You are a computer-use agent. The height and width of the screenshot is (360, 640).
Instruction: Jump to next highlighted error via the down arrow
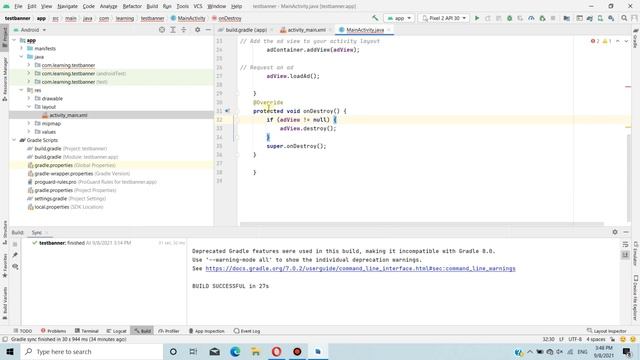626,41
